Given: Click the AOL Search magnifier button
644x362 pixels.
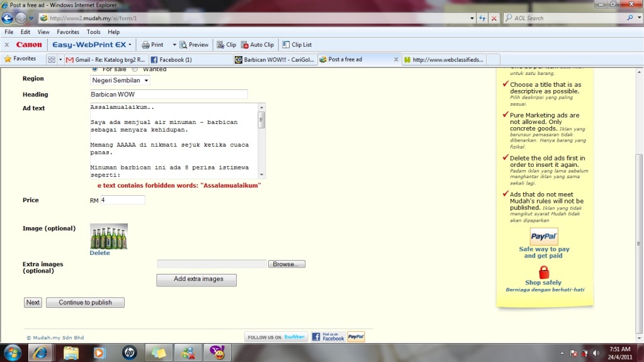Looking at the screenshot, I should (x=630, y=18).
